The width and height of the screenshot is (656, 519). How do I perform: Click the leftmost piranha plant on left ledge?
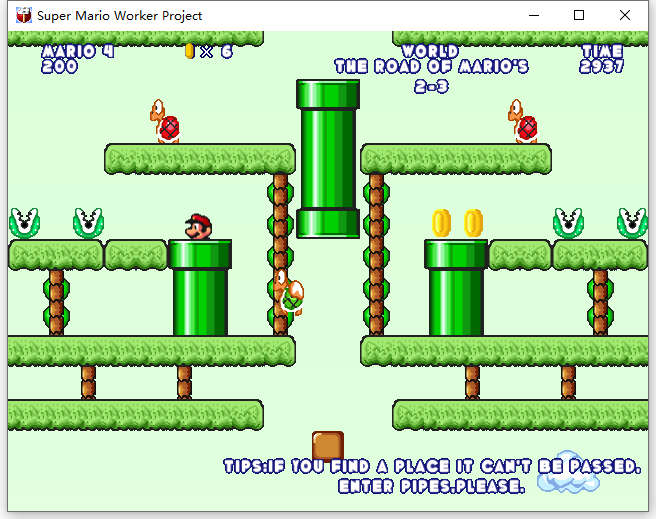24,223
